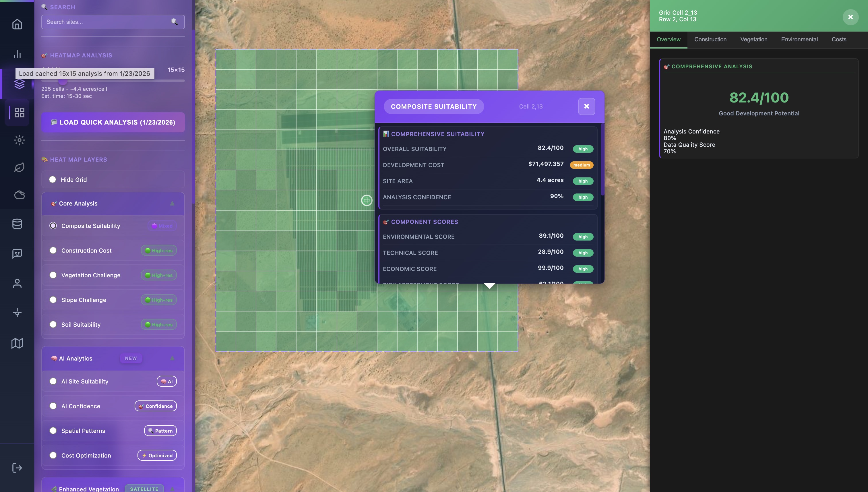Enable the Hide Grid option
This screenshot has width=868, height=492.
click(53, 179)
